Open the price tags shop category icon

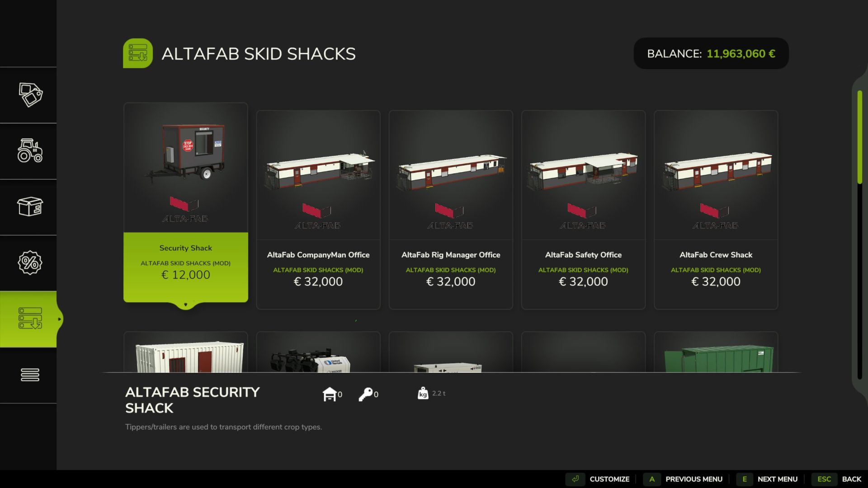(x=30, y=95)
